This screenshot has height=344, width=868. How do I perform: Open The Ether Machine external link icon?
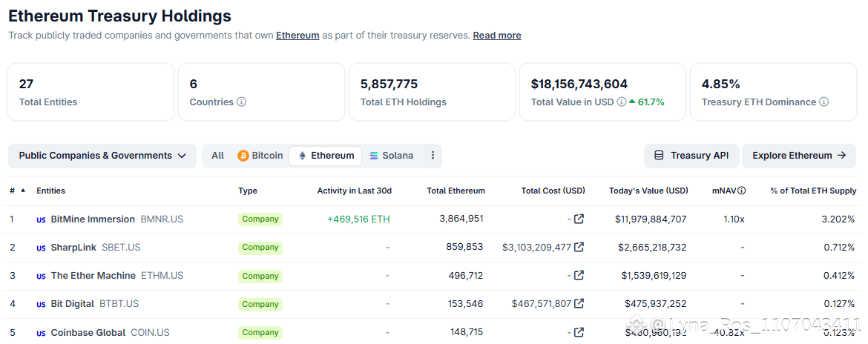point(579,275)
